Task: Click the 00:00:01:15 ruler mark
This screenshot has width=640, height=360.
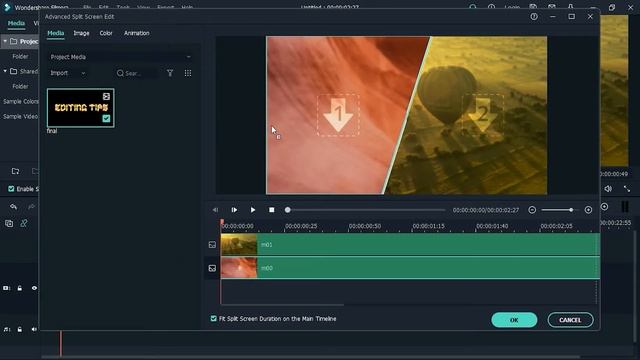Action: 428,226
